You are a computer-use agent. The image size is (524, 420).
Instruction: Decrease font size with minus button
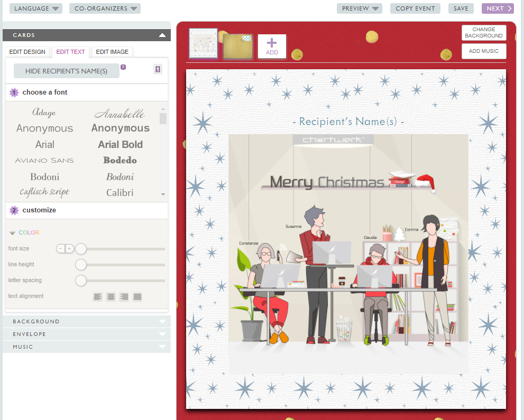coord(61,248)
